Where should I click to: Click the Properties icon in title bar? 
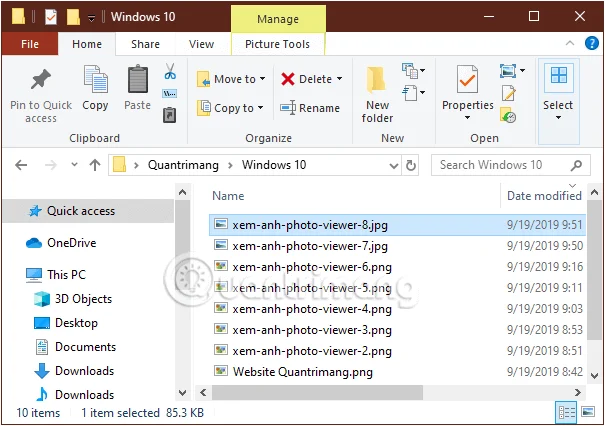51,17
